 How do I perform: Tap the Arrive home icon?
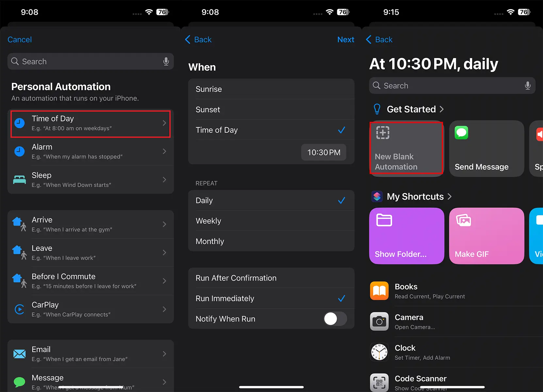tap(19, 224)
